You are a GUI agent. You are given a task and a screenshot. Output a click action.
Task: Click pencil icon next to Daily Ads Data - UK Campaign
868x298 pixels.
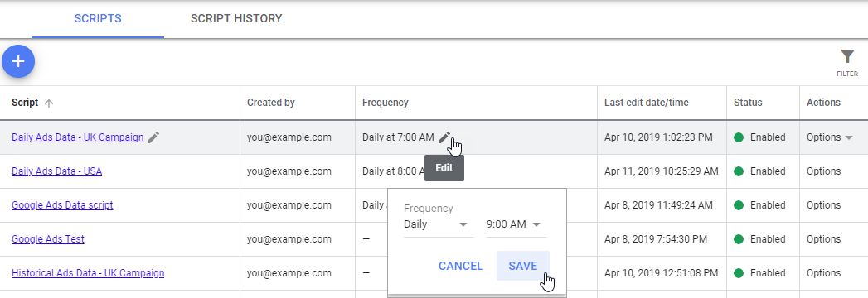pyautogui.click(x=153, y=137)
